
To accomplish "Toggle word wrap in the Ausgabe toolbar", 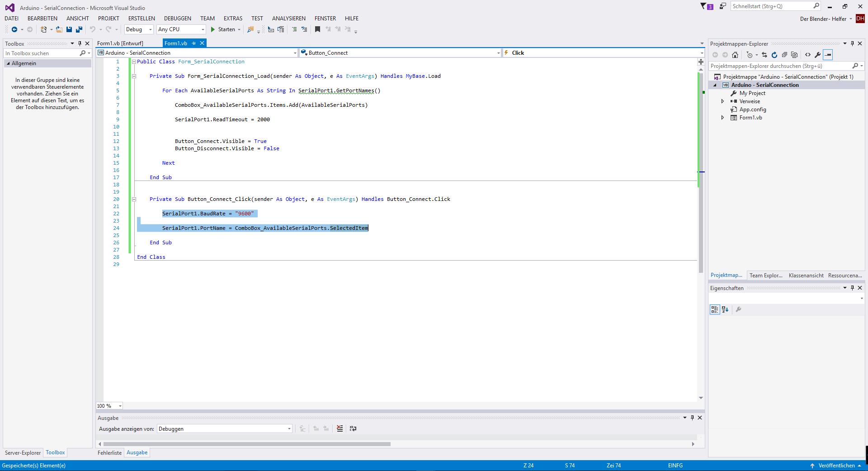I will pos(353,428).
